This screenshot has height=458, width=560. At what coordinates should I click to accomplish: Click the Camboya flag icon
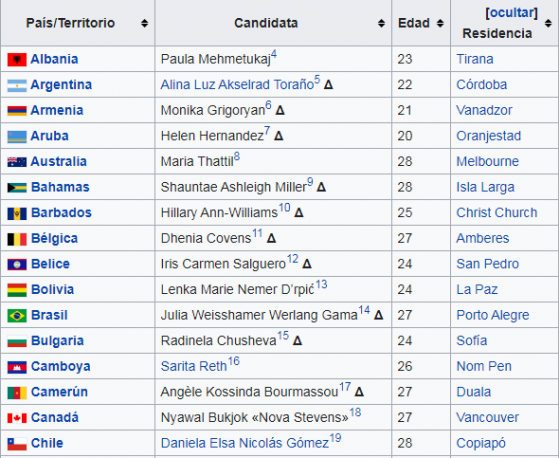coord(17,367)
